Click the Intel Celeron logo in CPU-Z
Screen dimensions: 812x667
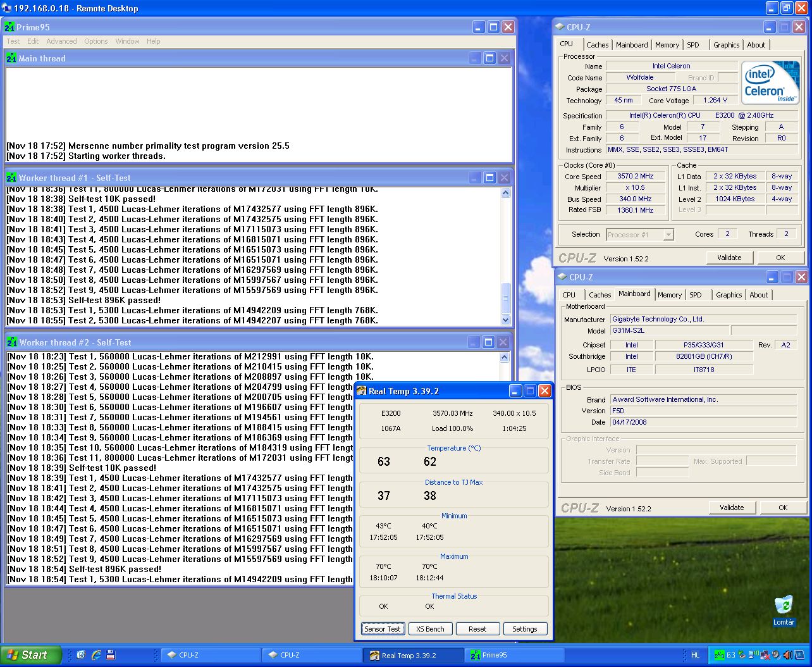pos(770,83)
